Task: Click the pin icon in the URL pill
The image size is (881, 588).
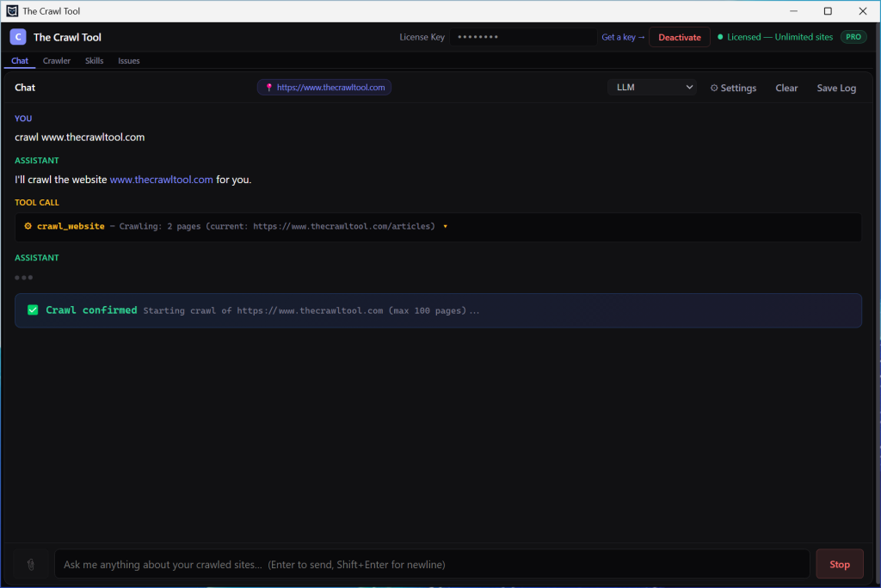Action: (x=269, y=87)
